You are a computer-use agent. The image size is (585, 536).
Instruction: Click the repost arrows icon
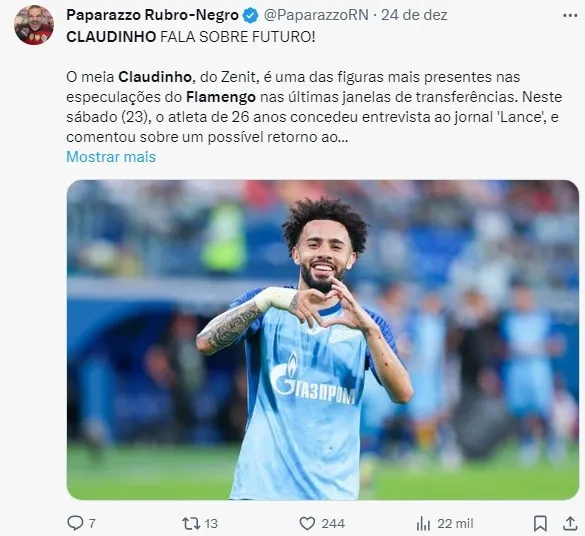[191, 523]
